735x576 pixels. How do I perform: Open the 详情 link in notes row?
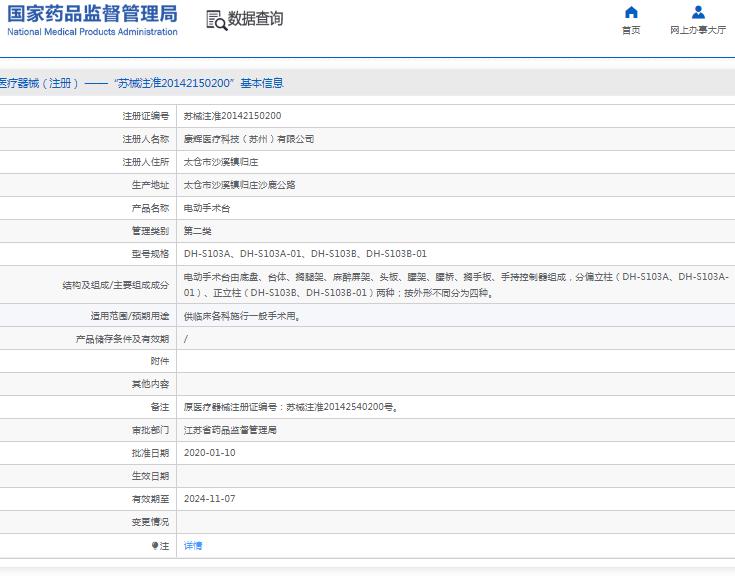coord(193,546)
